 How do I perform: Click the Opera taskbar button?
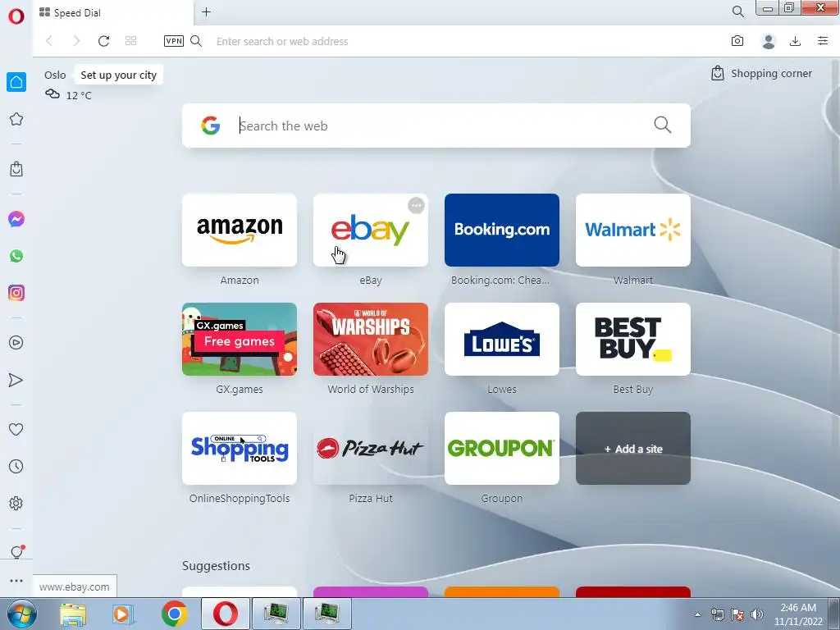pyautogui.click(x=226, y=614)
